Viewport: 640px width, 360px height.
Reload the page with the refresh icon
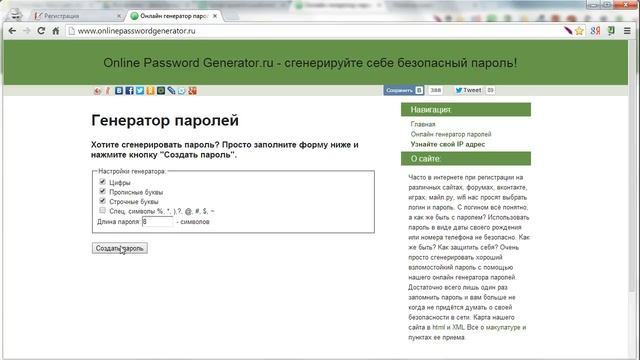[41, 31]
